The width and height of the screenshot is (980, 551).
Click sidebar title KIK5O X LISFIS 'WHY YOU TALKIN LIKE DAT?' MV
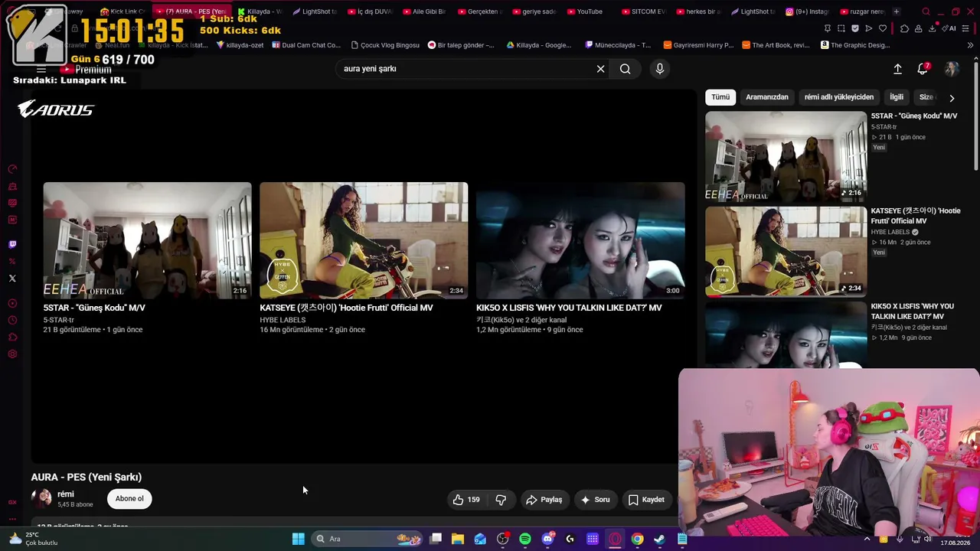913,311
